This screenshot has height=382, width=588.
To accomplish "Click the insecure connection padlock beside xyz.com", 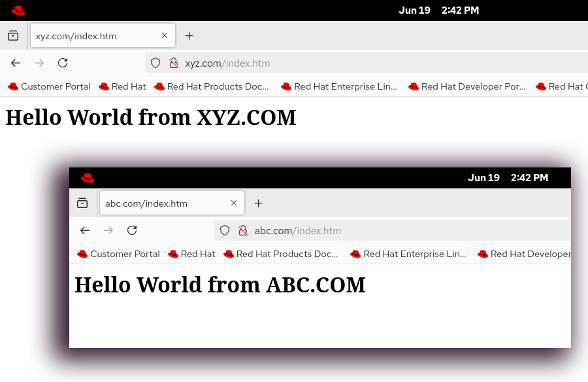I will click(x=173, y=63).
